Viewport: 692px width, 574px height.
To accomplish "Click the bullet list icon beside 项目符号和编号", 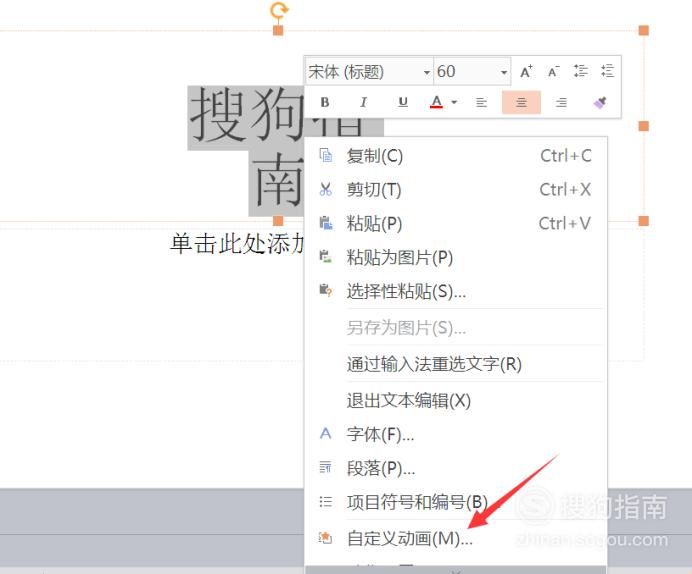I will (x=325, y=502).
